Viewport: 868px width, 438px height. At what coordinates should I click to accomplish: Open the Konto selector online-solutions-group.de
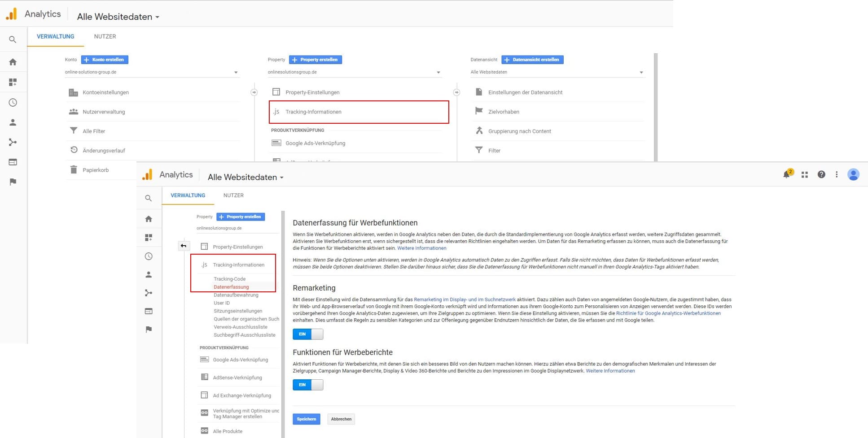pyautogui.click(x=152, y=72)
